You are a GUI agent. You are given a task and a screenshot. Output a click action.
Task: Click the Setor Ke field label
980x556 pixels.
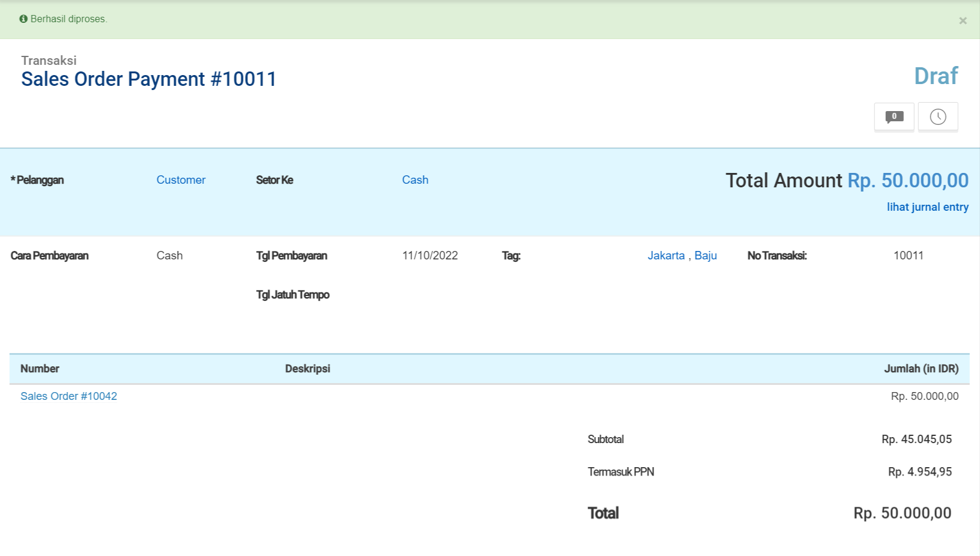click(x=275, y=180)
